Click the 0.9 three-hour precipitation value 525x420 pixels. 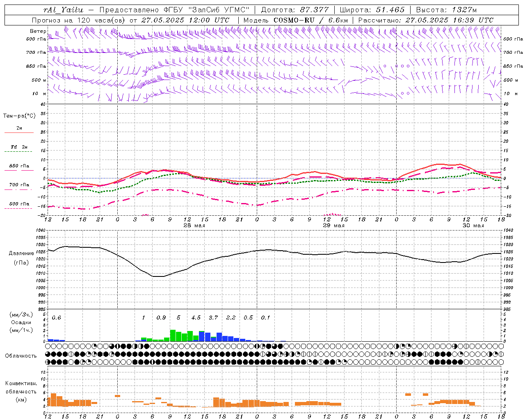[161, 318]
